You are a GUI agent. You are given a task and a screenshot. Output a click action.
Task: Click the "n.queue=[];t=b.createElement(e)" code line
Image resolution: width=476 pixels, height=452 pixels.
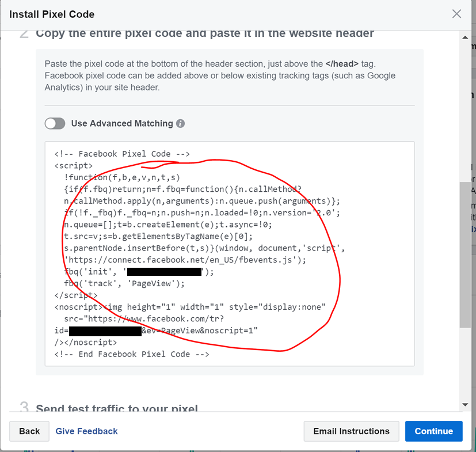(168, 225)
